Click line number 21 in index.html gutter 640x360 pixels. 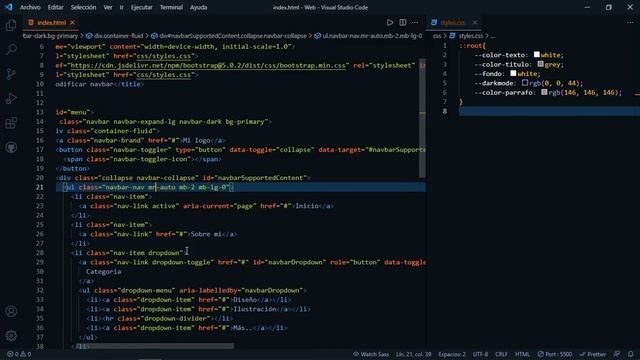tap(40, 187)
